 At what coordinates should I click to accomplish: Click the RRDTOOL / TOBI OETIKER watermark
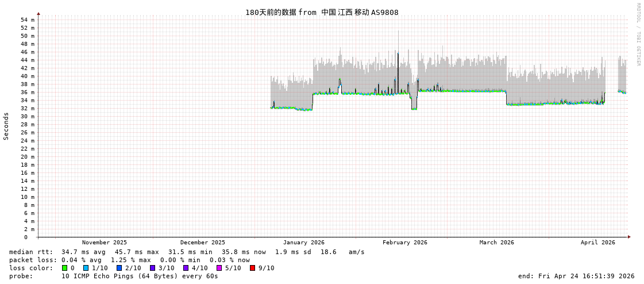pos(638,34)
